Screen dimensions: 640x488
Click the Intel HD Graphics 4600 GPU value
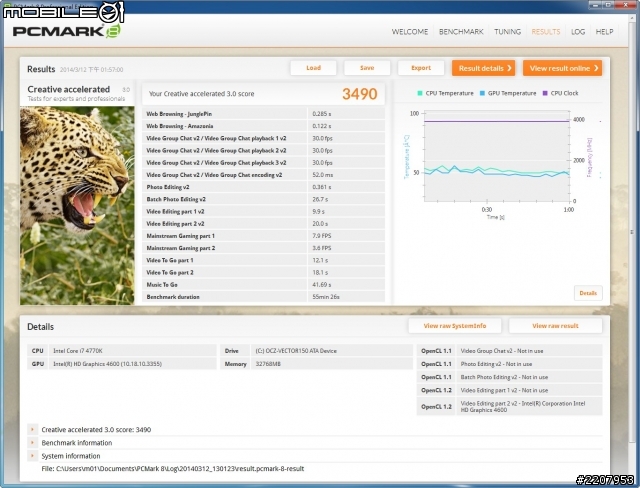point(107,364)
